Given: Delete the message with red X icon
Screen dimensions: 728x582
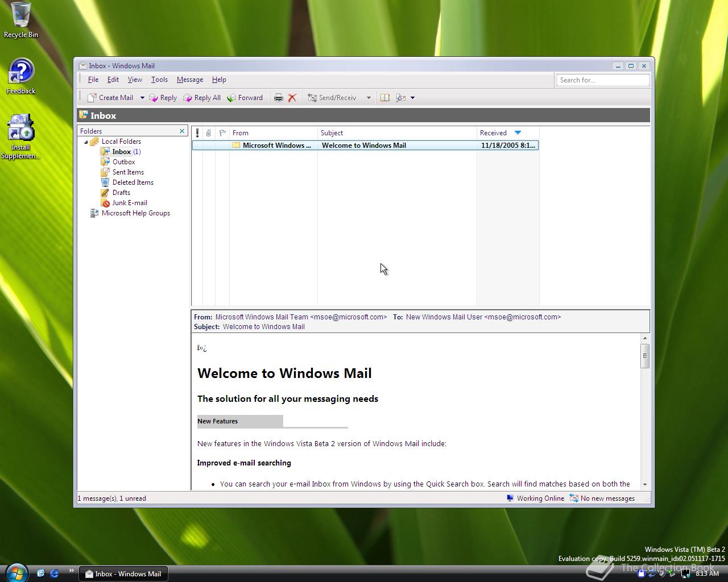Looking at the screenshot, I should (x=292, y=98).
